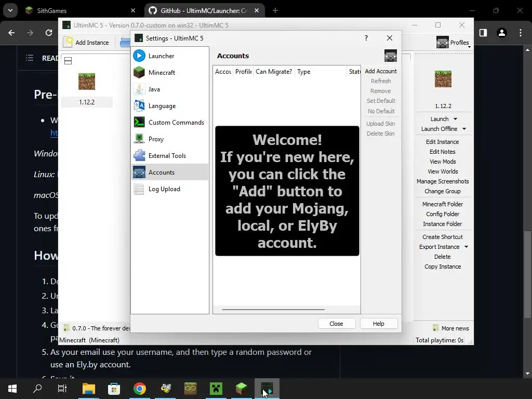Select the Proxy settings icon

point(139,139)
